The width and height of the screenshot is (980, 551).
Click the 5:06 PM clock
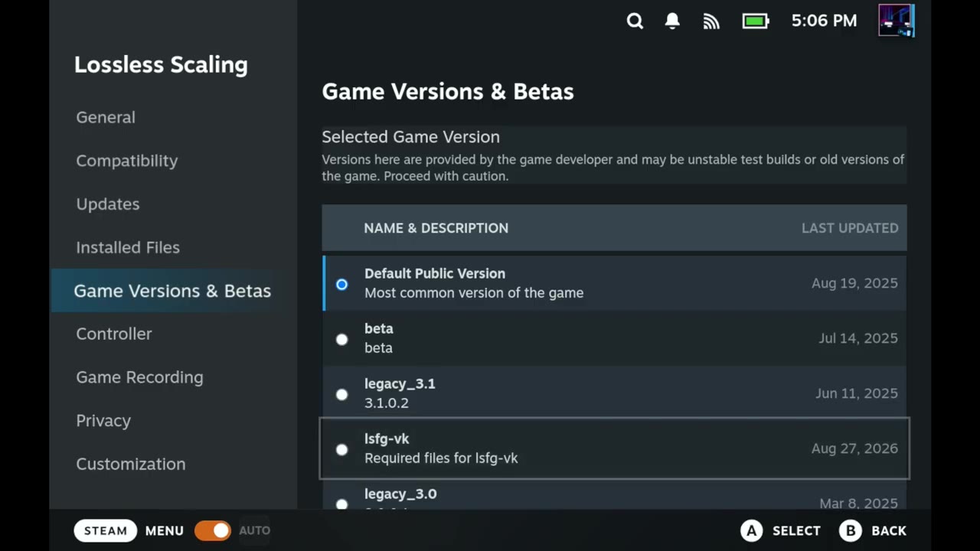click(x=824, y=21)
